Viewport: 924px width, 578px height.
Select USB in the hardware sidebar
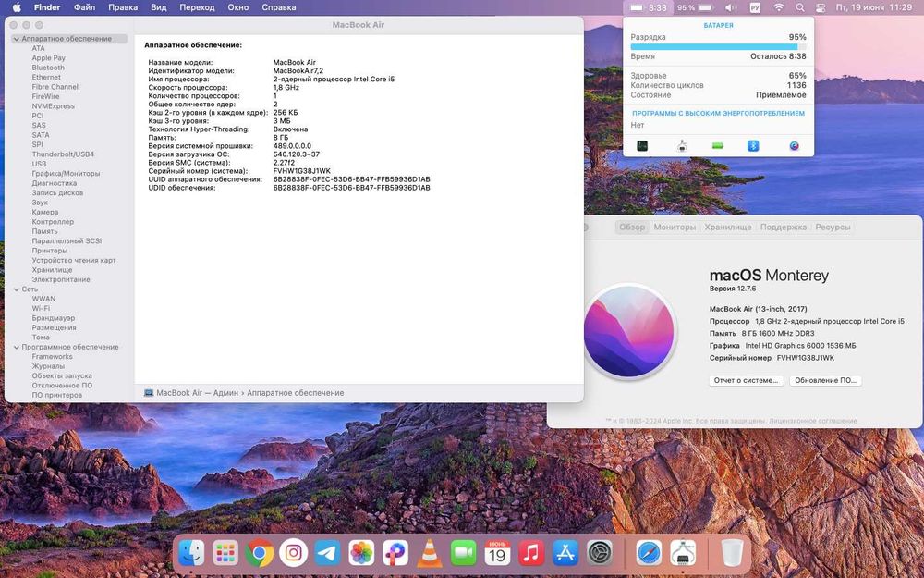click(39, 164)
